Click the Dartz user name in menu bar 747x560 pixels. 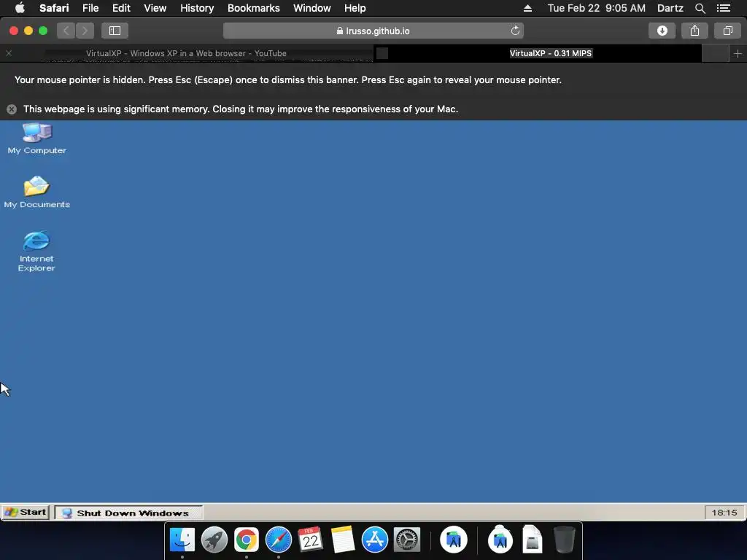(x=670, y=8)
